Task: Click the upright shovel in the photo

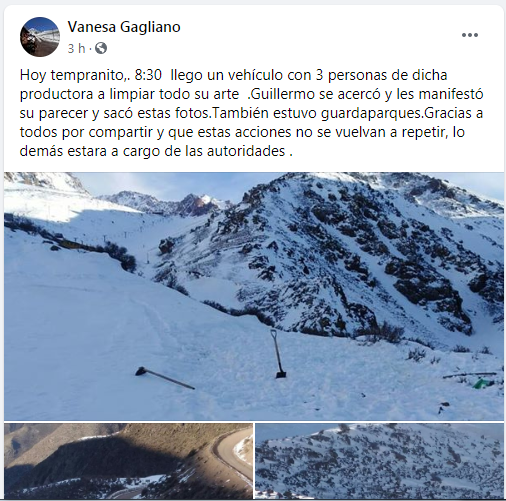Action: (x=278, y=354)
